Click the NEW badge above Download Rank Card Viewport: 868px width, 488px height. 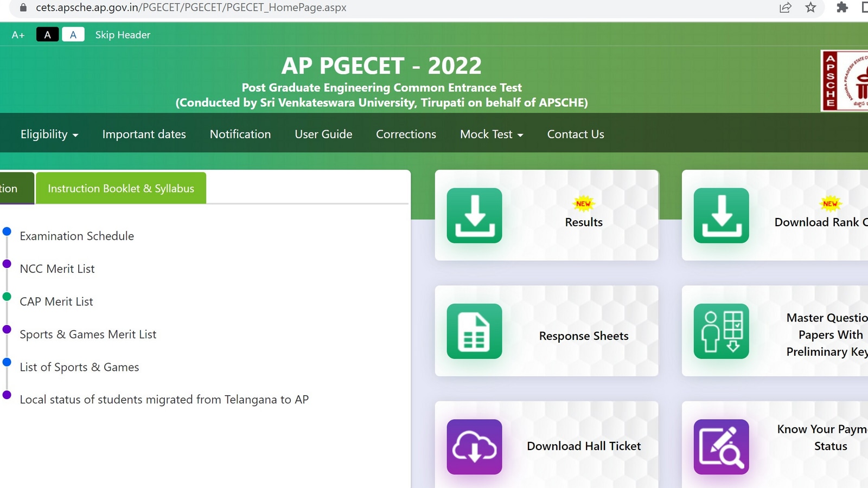[x=830, y=204]
